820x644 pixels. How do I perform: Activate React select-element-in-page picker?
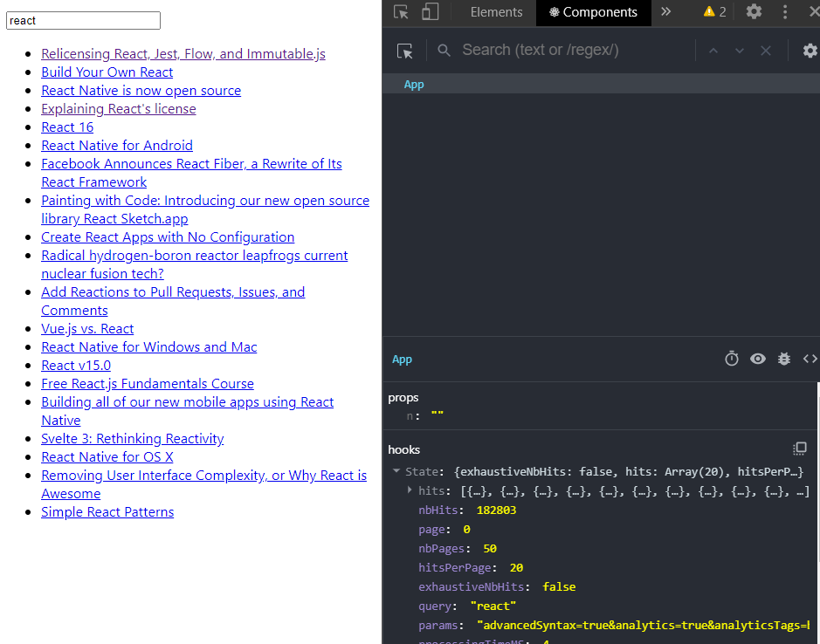point(405,51)
